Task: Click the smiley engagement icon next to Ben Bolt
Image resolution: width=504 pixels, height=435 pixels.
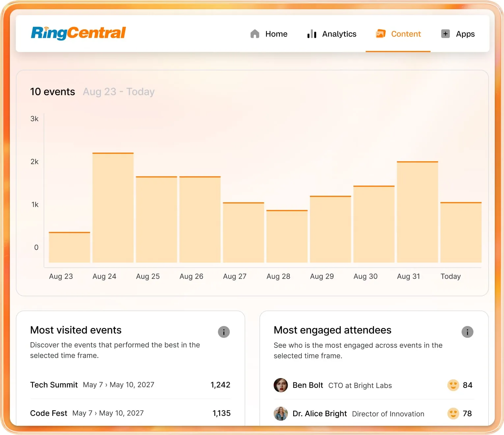Action: tap(453, 385)
